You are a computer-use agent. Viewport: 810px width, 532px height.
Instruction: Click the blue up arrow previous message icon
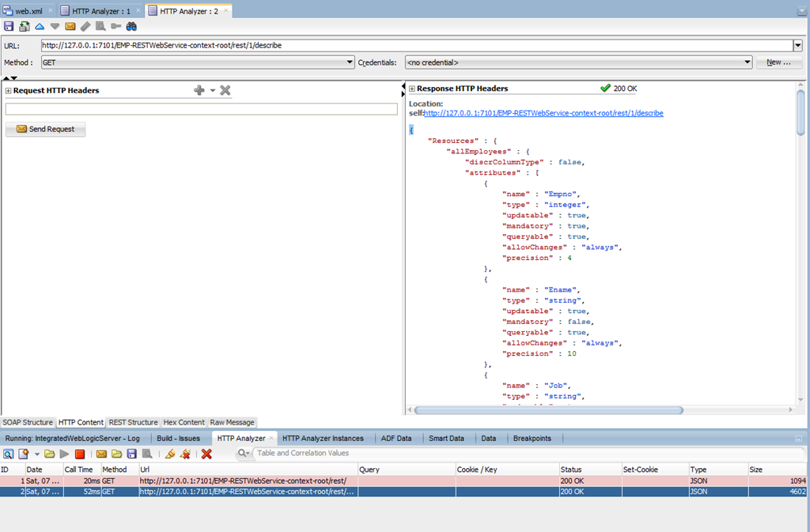click(40, 26)
